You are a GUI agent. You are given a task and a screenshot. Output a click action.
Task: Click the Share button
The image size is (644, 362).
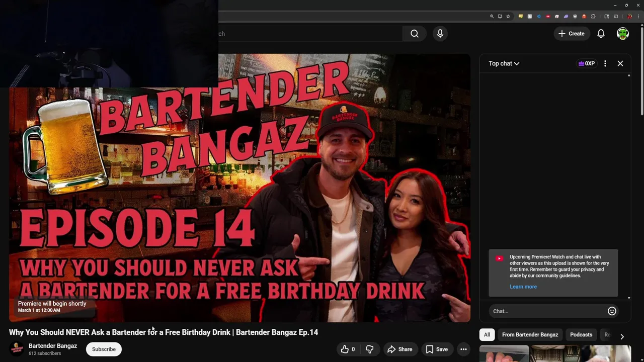tap(399, 349)
